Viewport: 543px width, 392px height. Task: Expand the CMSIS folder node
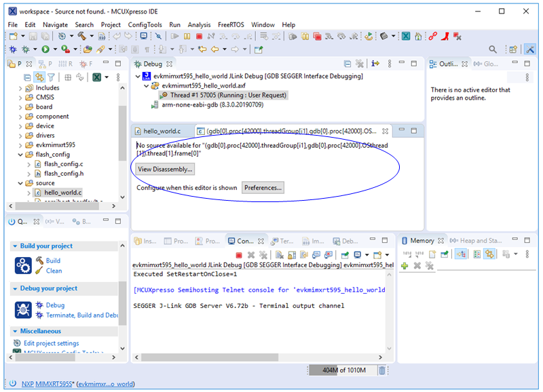tap(20, 98)
